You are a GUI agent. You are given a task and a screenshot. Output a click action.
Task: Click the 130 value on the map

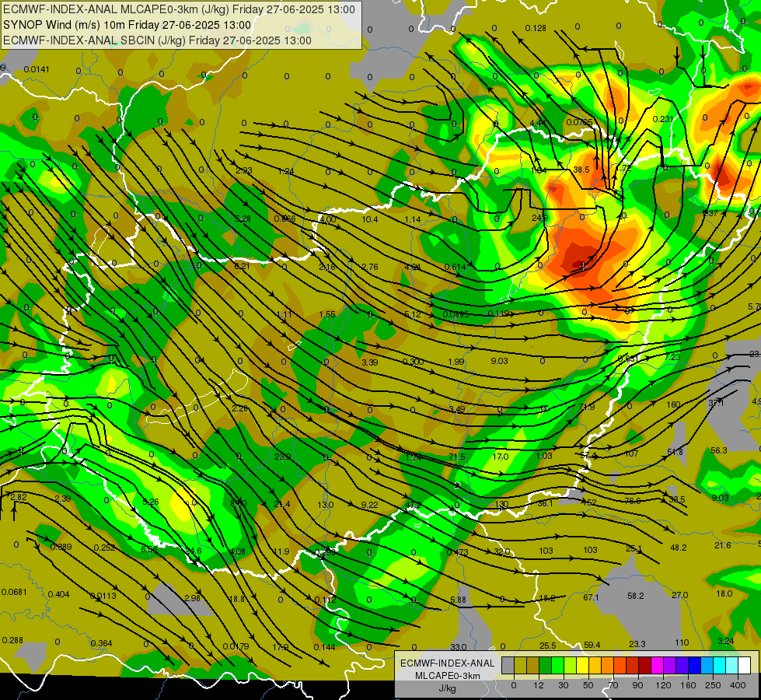[x=501, y=504]
